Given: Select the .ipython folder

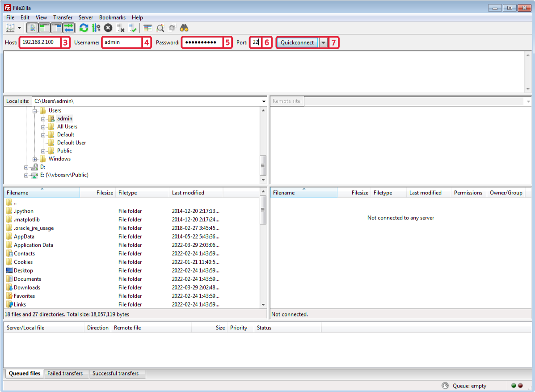Looking at the screenshot, I should click(24, 211).
